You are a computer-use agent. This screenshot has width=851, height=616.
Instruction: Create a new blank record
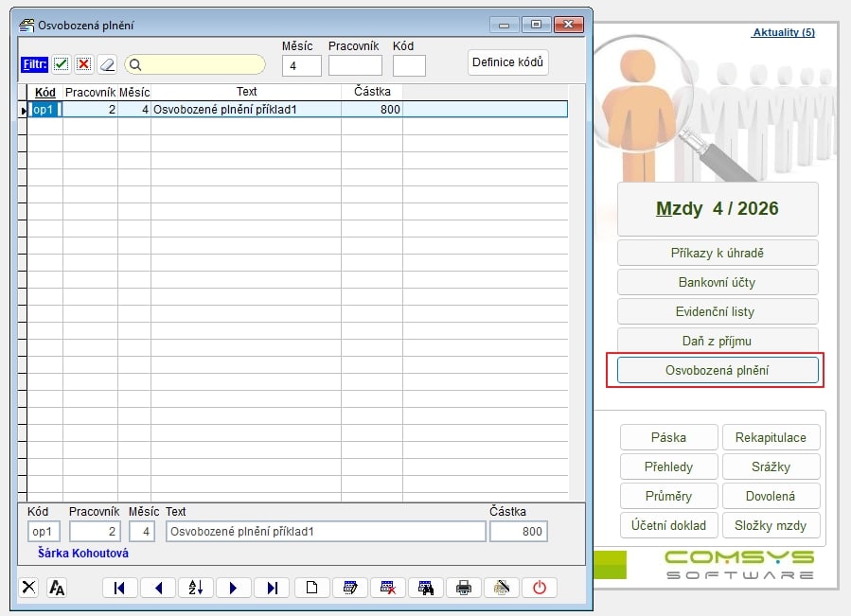click(x=311, y=588)
